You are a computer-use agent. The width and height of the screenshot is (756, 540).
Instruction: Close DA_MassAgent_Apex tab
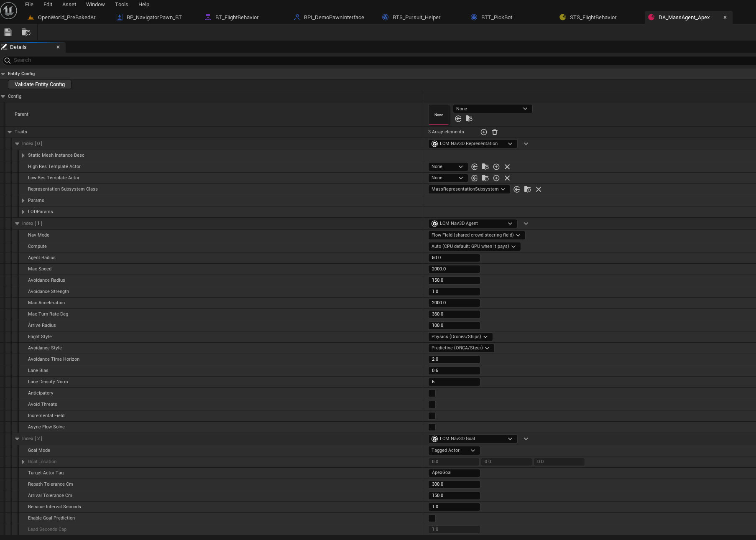(x=725, y=18)
